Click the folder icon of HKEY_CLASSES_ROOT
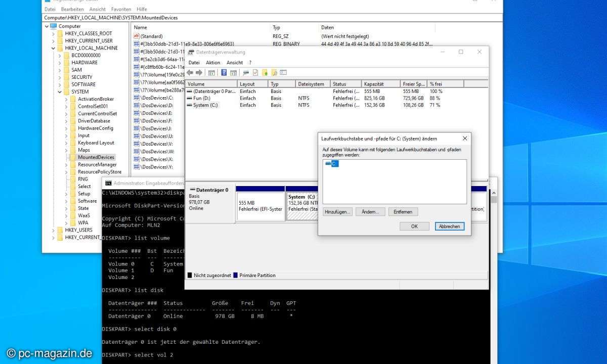This screenshot has height=364, width=607. point(60,33)
